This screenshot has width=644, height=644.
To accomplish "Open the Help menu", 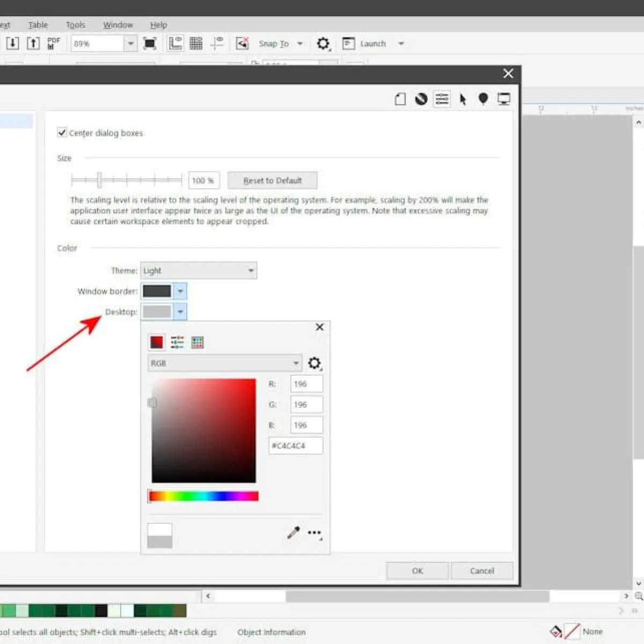I will [158, 25].
